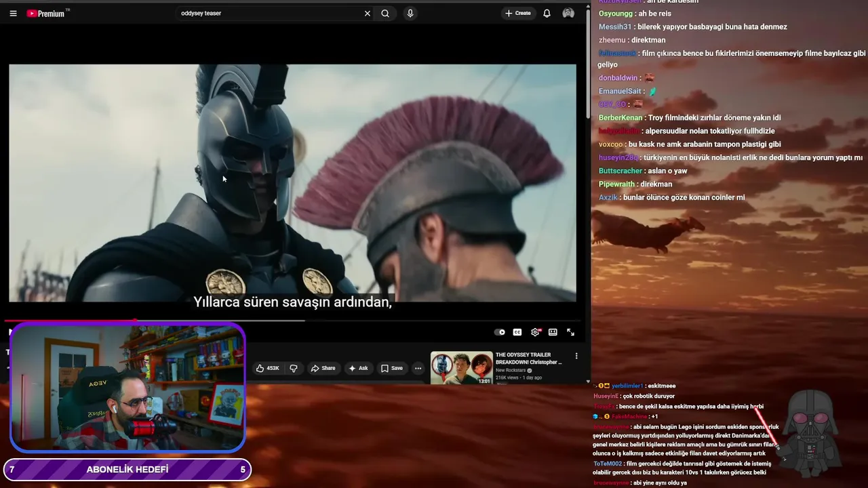The height and width of the screenshot is (488, 868).
Task: Click the magnifying glass search button
Action: [385, 13]
